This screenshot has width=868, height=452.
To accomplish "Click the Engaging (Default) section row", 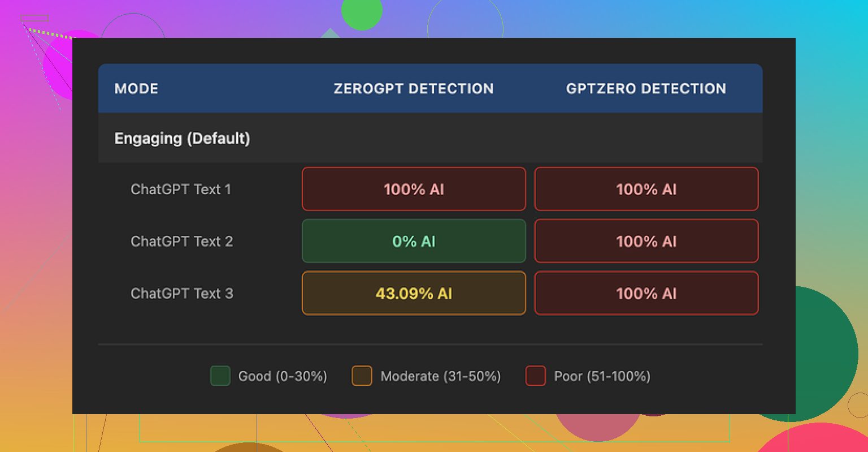I will 182,139.
